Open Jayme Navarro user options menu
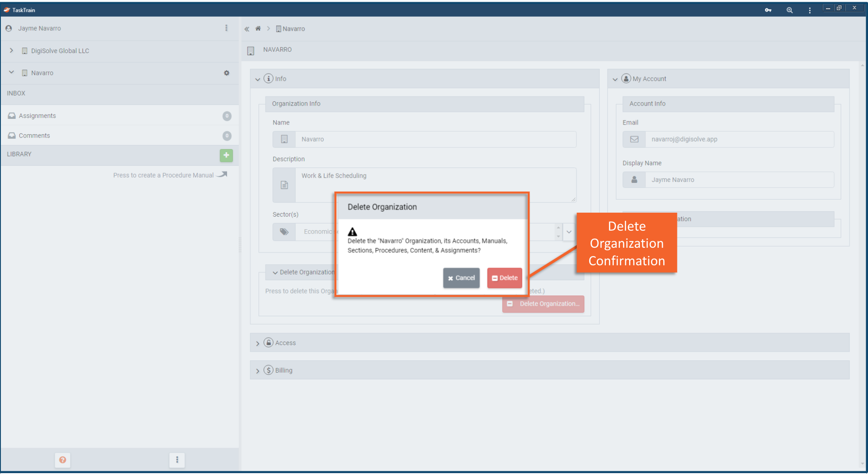This screenshot has height=474, width=868. click(226, 28)
